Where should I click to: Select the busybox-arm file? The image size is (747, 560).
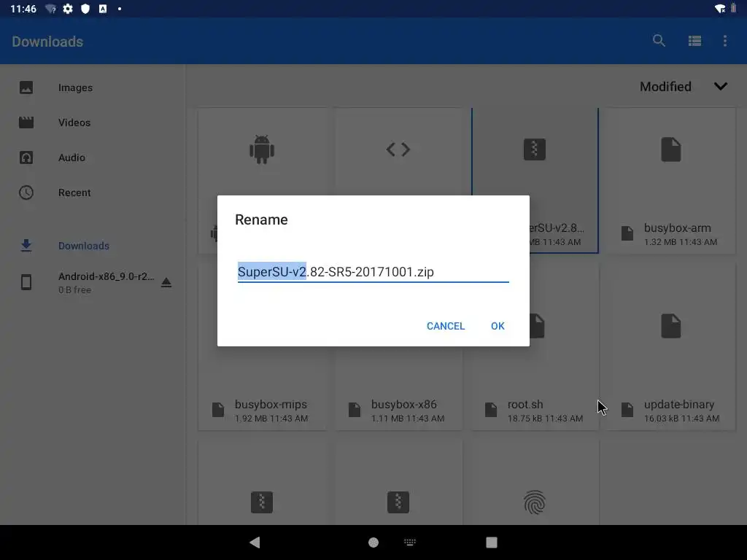[671, 181]
